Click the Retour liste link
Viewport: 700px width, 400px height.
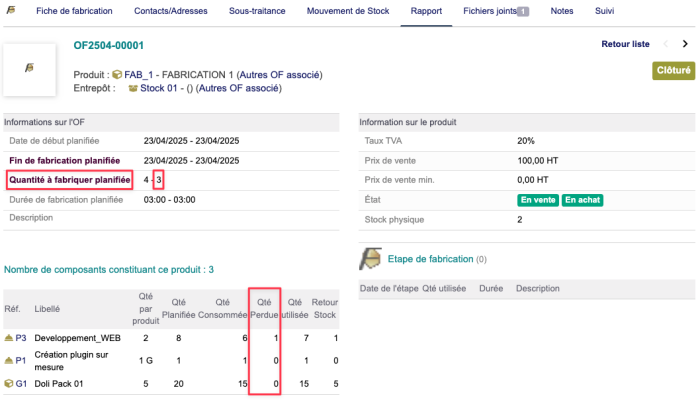625,44
